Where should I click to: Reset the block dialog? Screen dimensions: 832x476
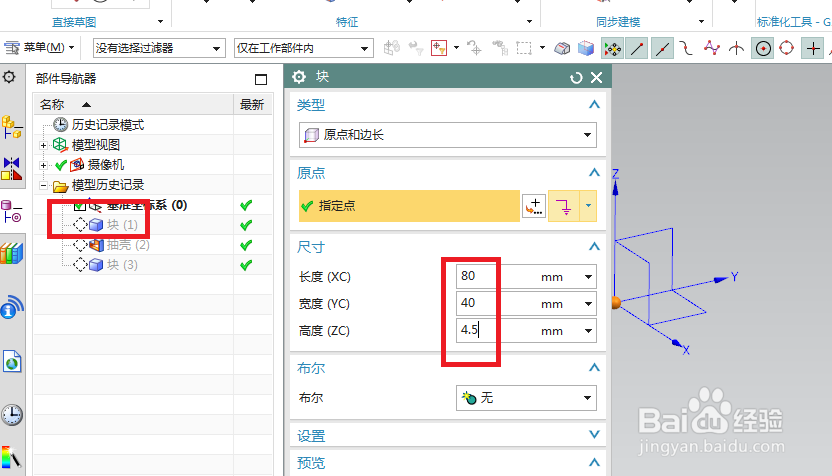(576, 78)
